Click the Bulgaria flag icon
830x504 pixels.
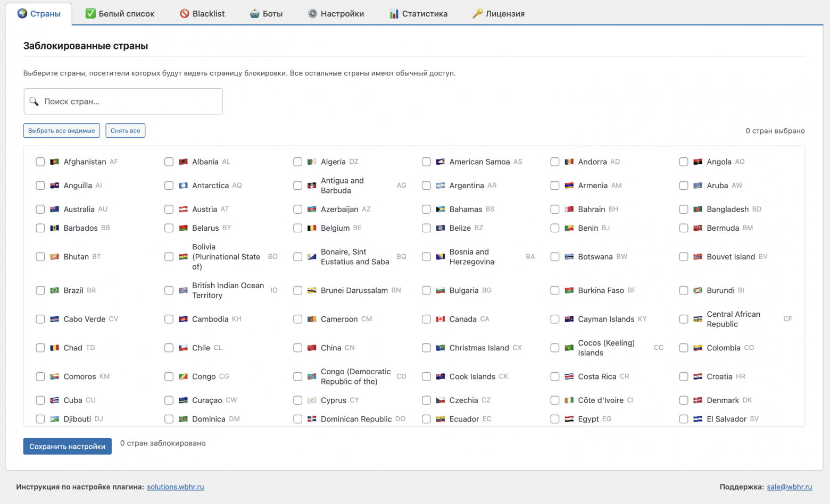click(x=441, y=290)
